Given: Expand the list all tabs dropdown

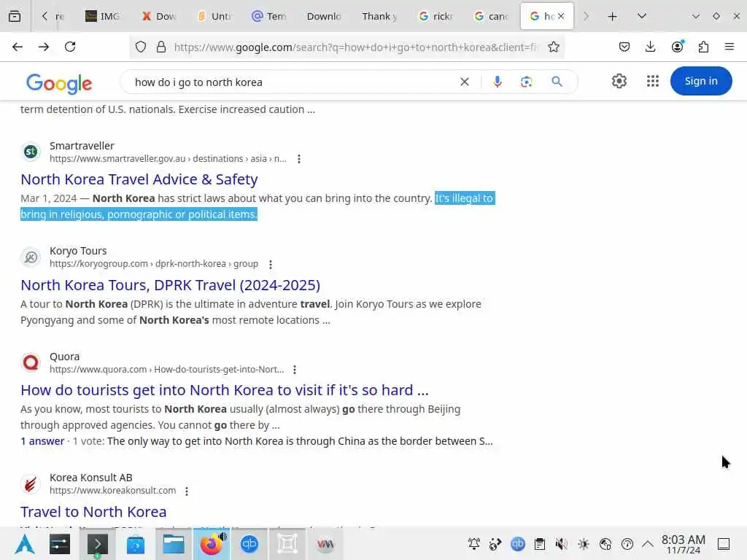Looking at the screenshot, I should pyautogui.click(x=642, y=16).
